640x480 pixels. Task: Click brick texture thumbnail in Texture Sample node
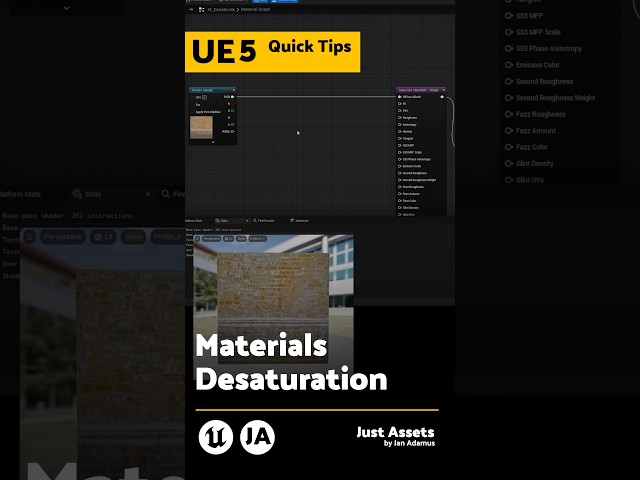point(201,127)
